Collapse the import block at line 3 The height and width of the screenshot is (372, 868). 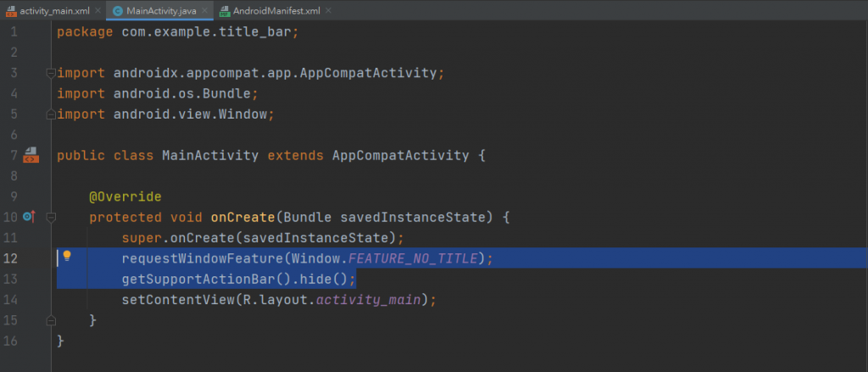coord(51,73)
